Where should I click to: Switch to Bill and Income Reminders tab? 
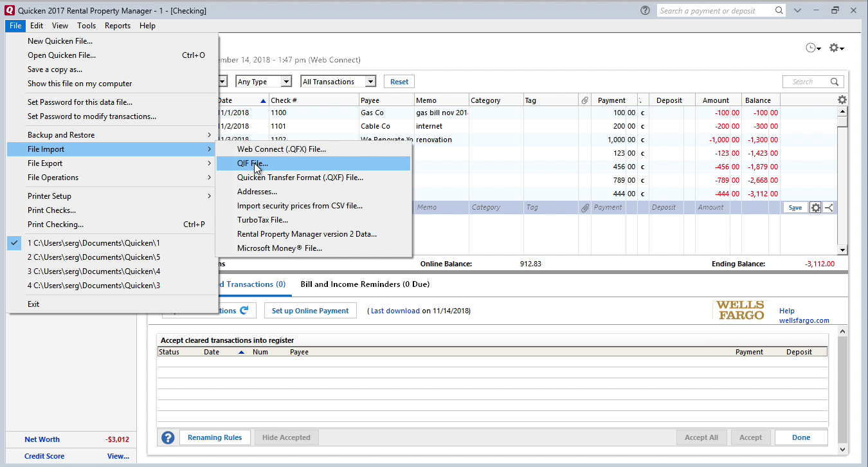pos(365,284)
